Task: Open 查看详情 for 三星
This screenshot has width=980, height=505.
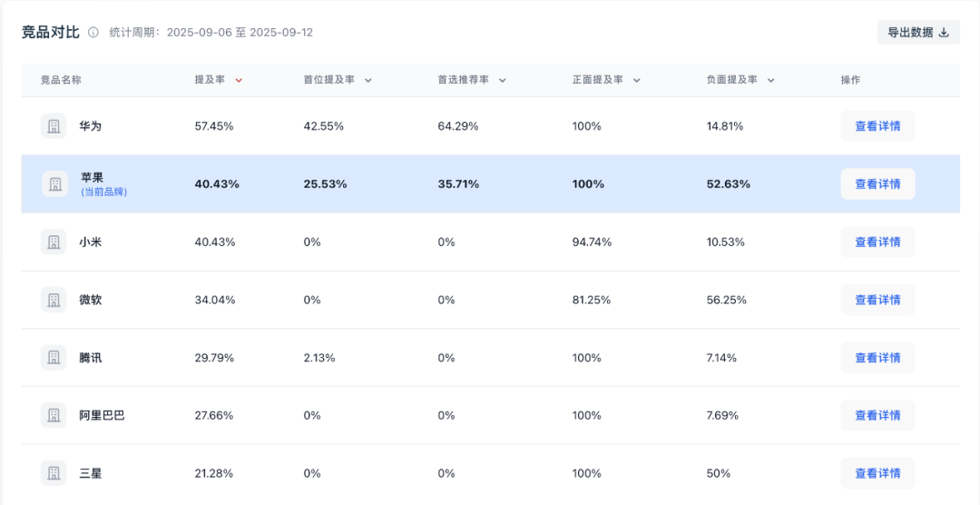Action: [877, 474]
